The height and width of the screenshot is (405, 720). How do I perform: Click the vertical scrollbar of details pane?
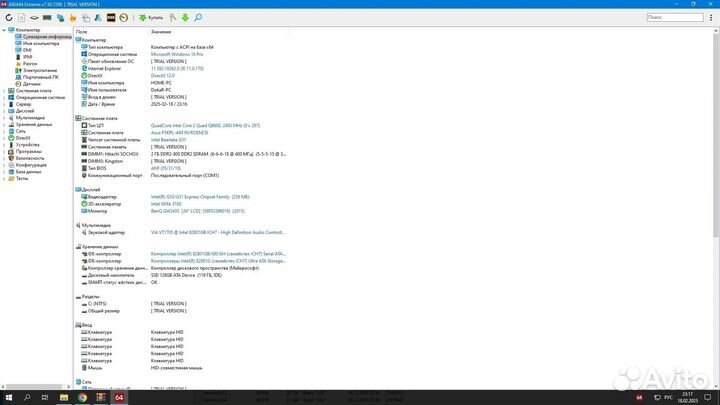pos(715,200)
